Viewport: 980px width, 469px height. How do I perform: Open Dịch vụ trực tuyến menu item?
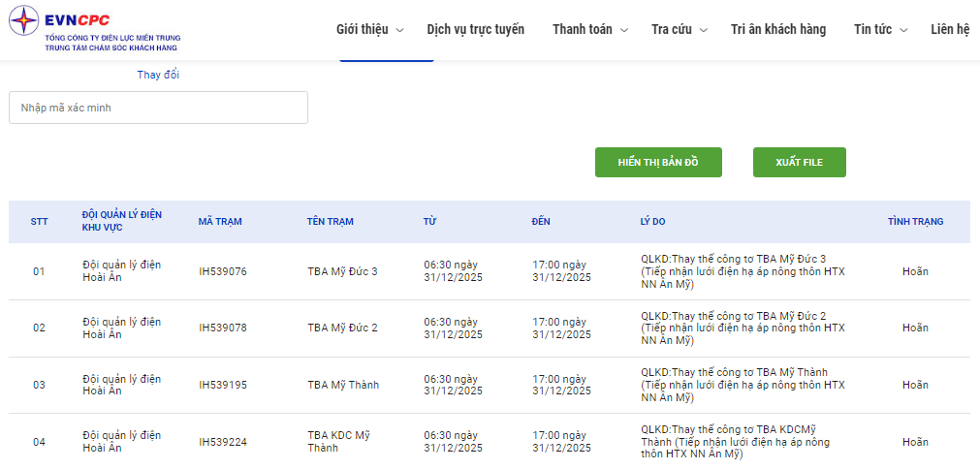(475, 29)
